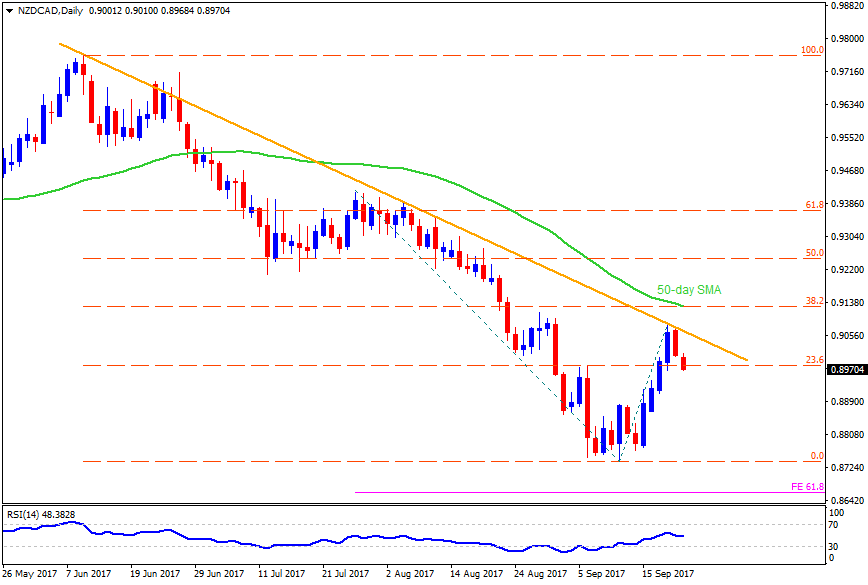
Task: Click the RSI 30 level value
Action: (x=833, y=546)
